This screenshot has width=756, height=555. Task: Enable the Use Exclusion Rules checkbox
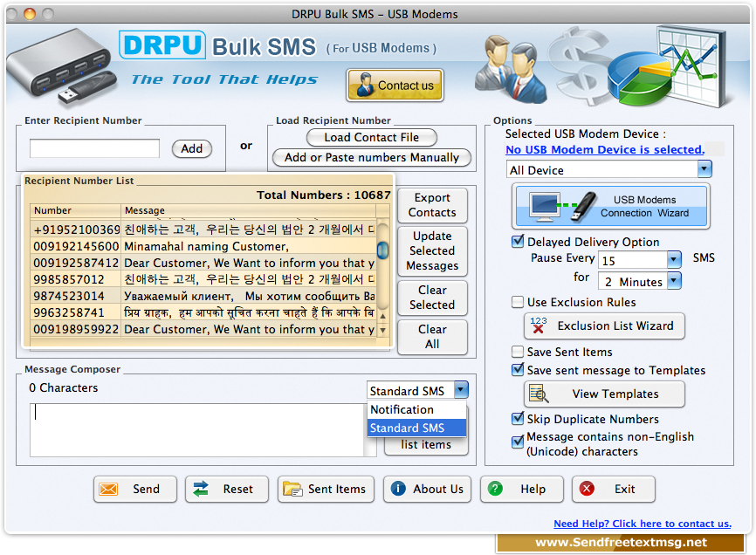[518, 303]
